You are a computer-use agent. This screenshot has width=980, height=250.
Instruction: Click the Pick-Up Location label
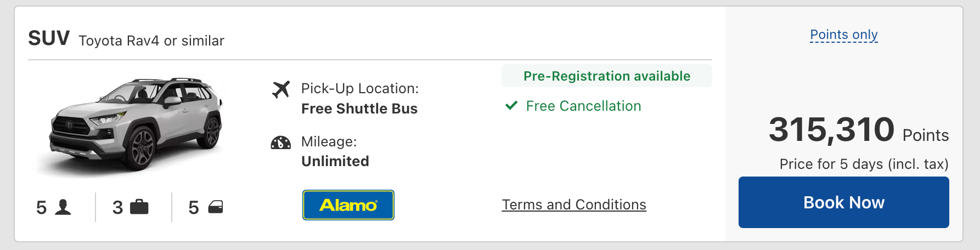coord(360,88)
